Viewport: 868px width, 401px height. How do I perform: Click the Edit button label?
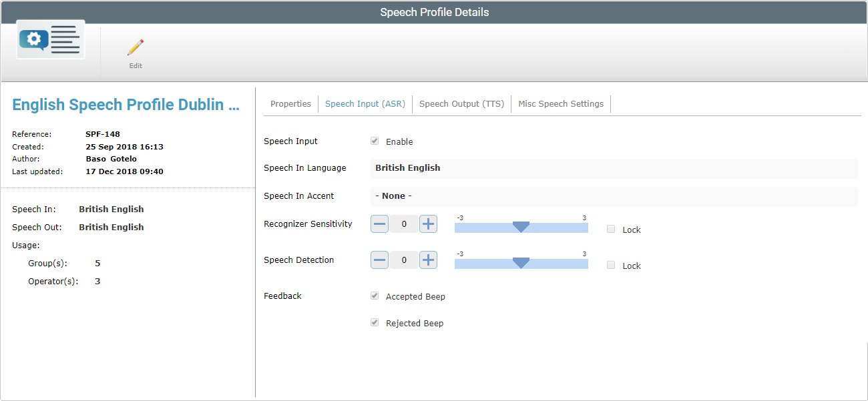(x=136, y=65)
